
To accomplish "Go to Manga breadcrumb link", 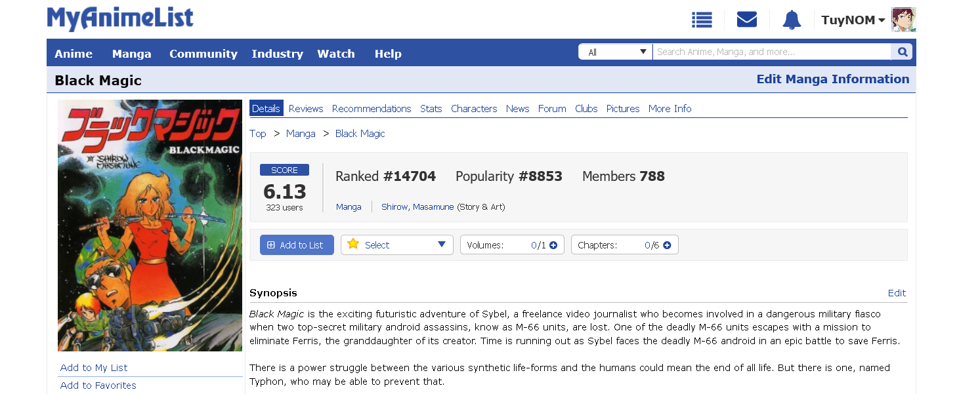I will tap(301, 134).
